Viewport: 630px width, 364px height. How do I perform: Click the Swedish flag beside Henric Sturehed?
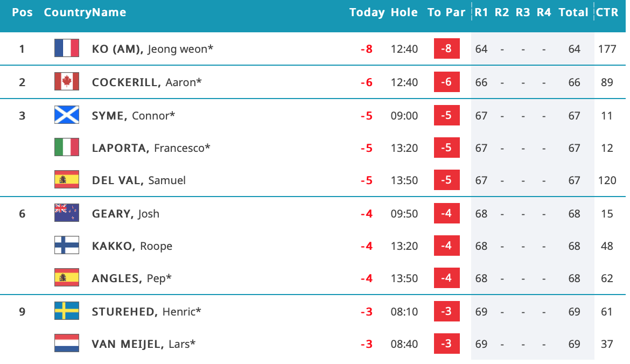point(67,311)
